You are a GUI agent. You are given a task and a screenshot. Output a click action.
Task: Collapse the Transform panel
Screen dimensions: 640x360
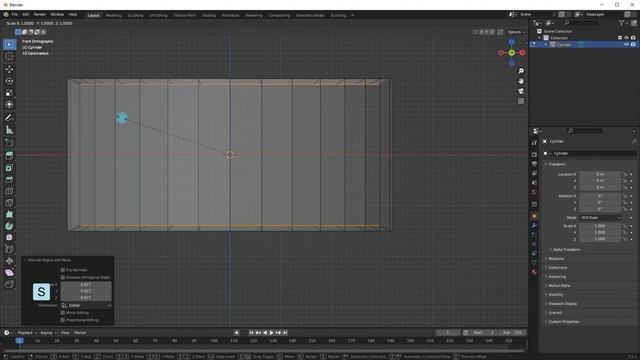(x=557, y=164)
